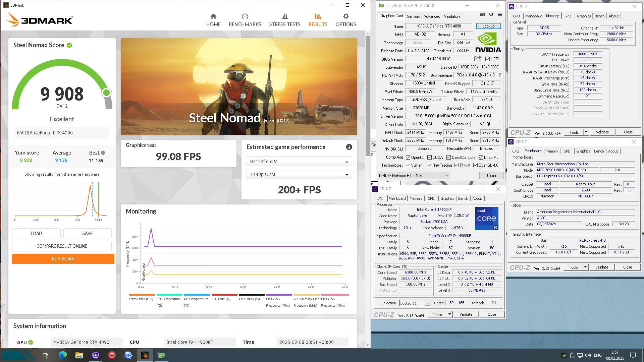Toggle the Ray Tracing checkbox in GPU-Z

tap(429, 165)
